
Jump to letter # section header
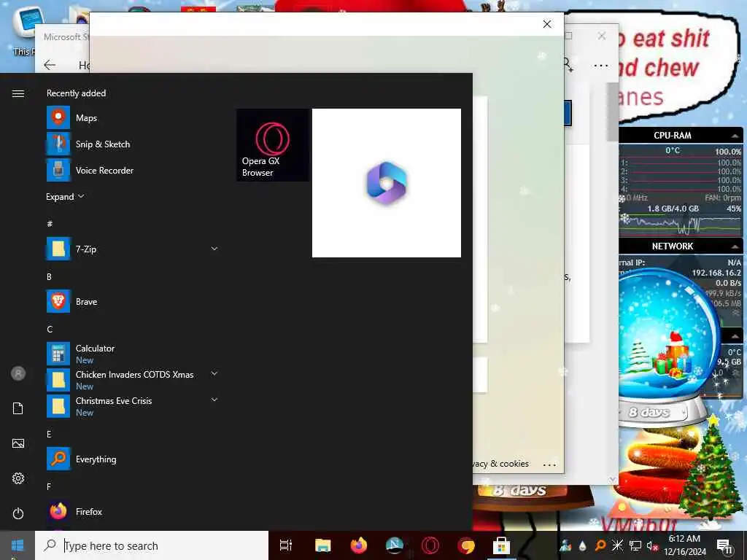pyautogui.click(x=50, y=223)
